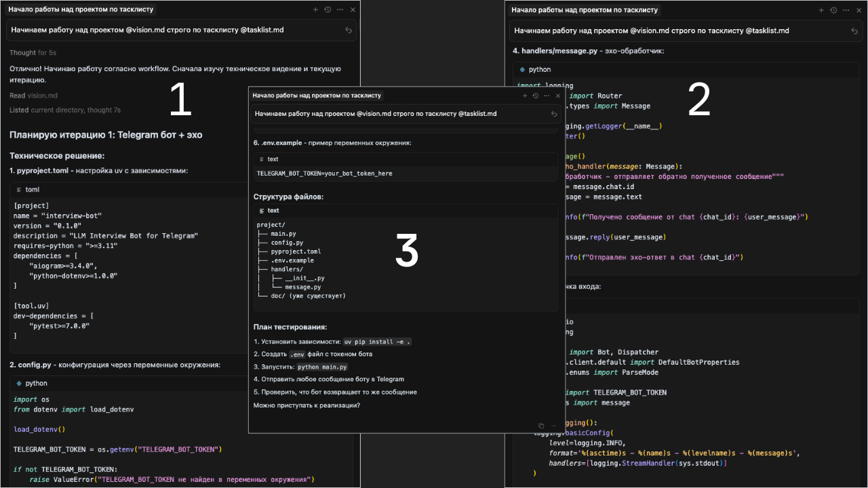
Task: Open the @tasklist.md mention in the left panel
Action: click(262, 30)
